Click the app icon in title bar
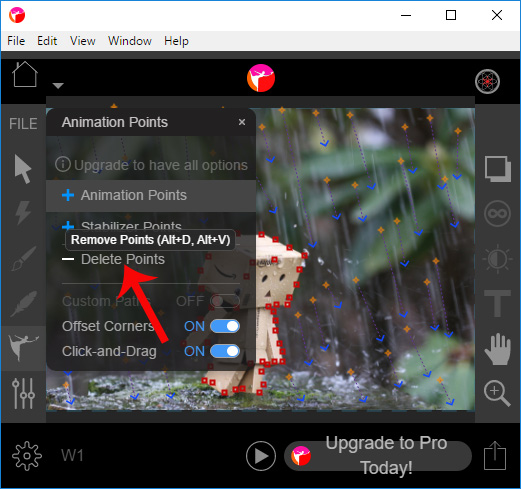This screenshot has height=489, width=521. pyautogui.click(x=17, y=15)
